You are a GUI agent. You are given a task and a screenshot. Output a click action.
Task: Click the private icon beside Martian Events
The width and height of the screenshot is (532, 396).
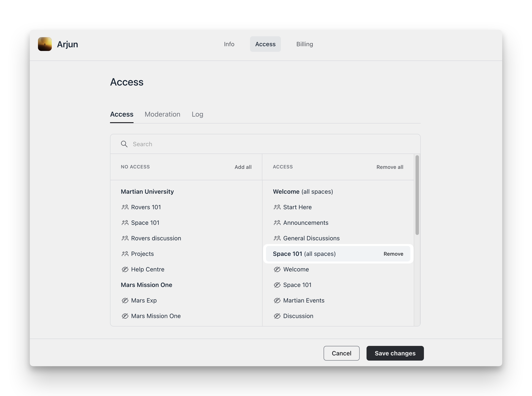tap(277, 300)
